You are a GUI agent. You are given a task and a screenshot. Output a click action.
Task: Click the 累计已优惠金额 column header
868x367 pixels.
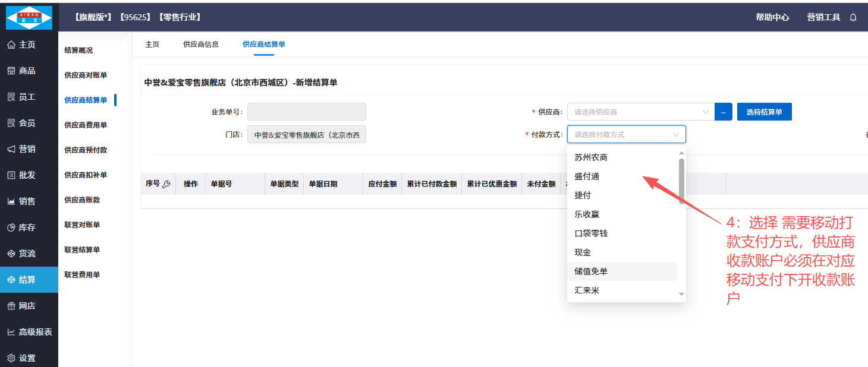coord(492,184)
